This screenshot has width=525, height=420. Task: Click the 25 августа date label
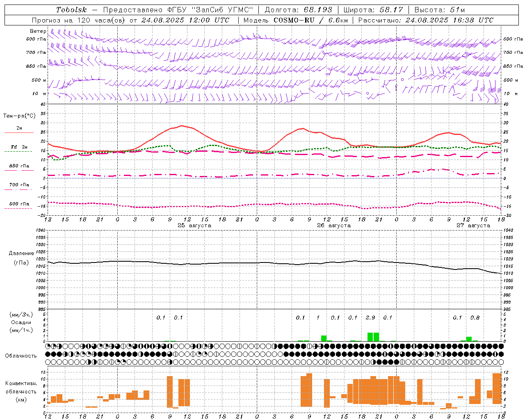coord(194,226)
